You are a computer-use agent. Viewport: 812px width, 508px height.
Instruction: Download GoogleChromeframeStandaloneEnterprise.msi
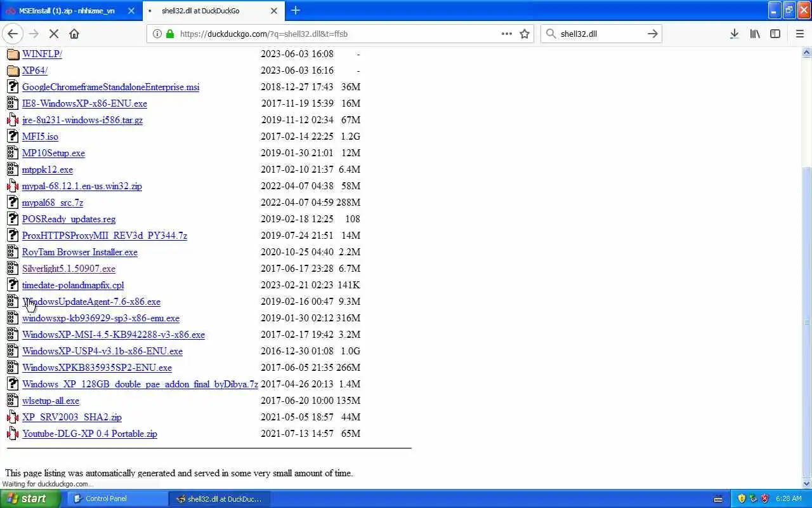[x=110, y=87]
